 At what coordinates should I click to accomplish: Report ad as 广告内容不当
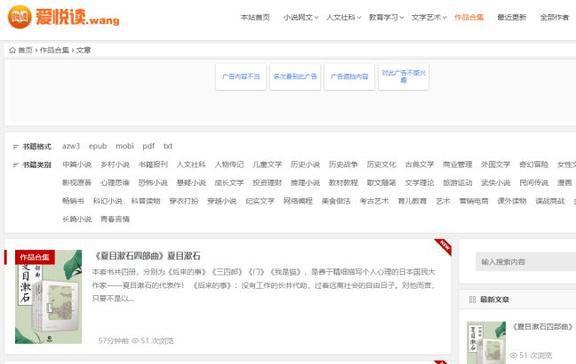(241, 76)
